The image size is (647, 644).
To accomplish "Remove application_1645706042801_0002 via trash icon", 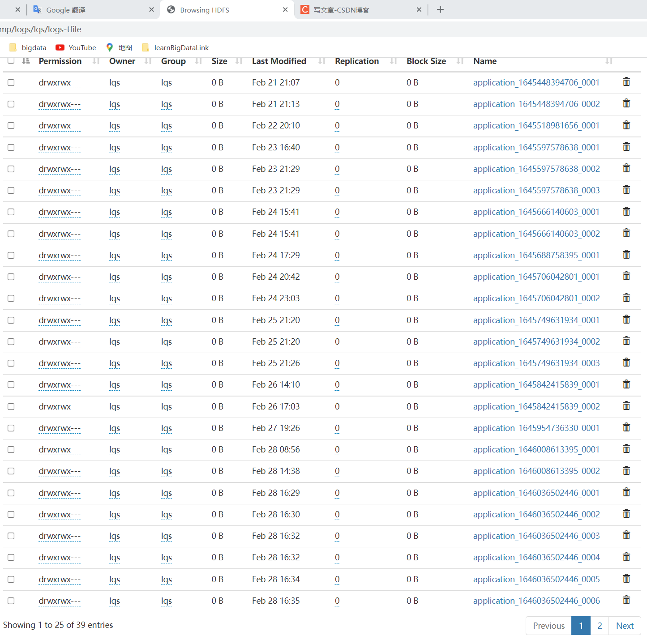I will [x=626, y=298].
